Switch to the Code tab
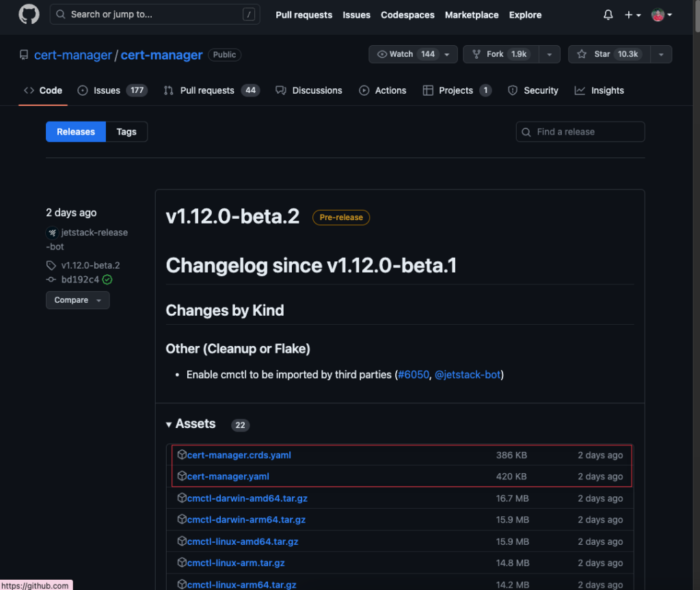The width and height of the screenshot is (700, 590). pyautogui.click(x=43, y=90)
